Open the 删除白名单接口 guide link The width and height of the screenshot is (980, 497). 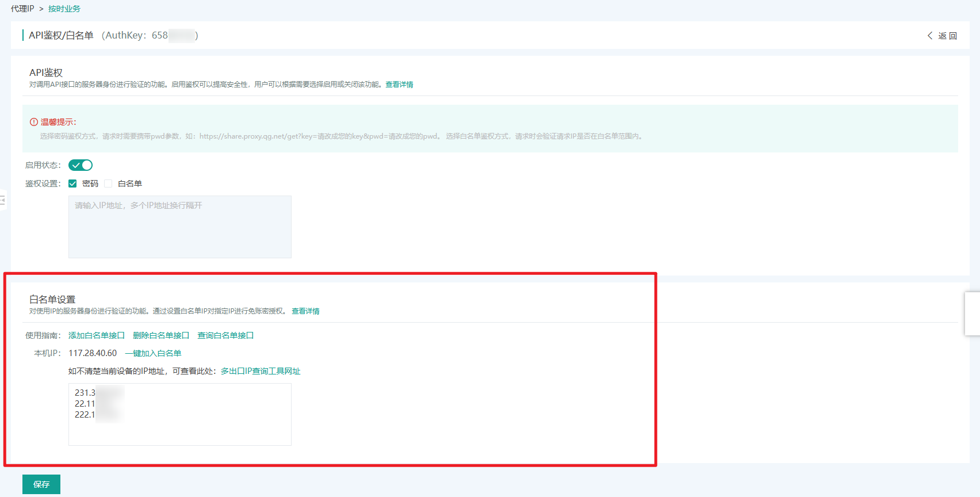coord(161,335)
